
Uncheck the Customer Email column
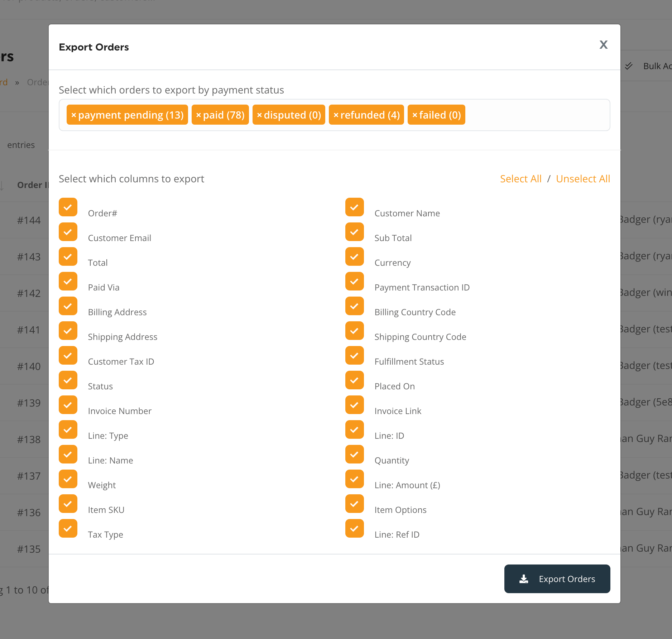point(68,232)
